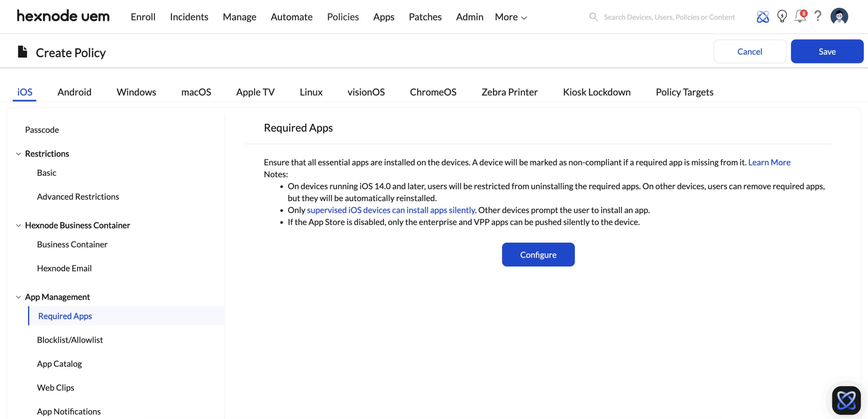Open the Incidents menu

pos(189,17)
